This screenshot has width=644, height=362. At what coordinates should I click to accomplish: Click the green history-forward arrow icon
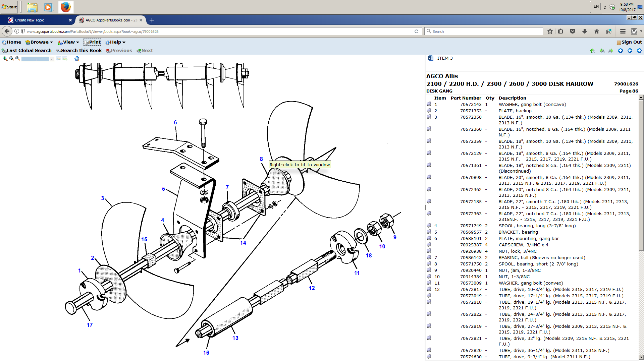[611, 51]
